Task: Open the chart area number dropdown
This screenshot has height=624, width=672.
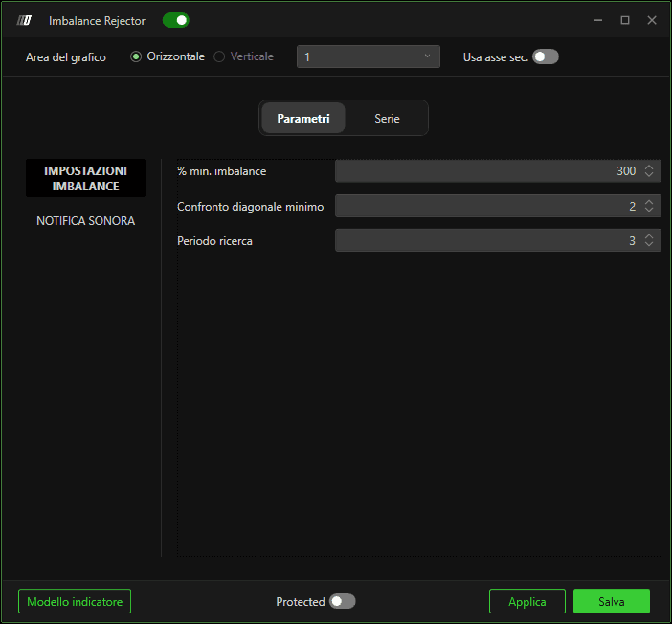Action: coord(369,56)
